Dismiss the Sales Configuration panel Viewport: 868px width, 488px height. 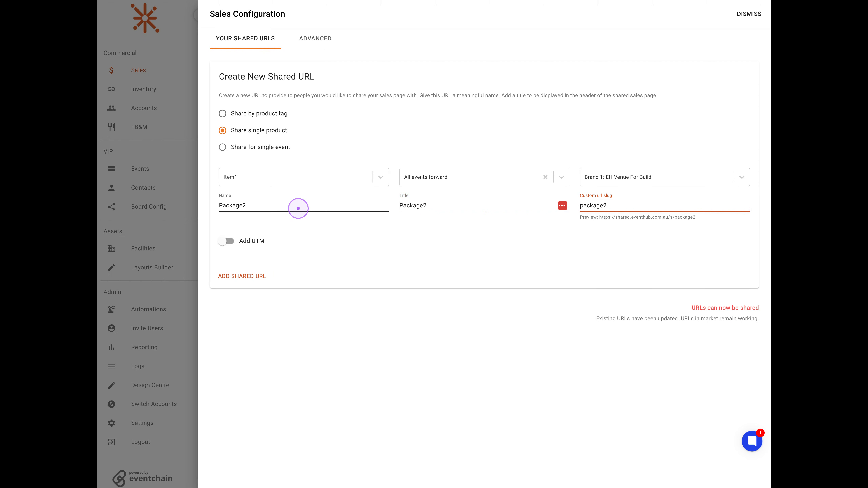749,14
